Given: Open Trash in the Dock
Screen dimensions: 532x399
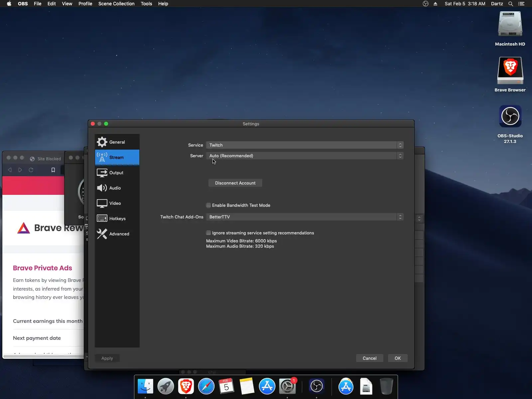Looking at the screenshot, I should (386, 386).
